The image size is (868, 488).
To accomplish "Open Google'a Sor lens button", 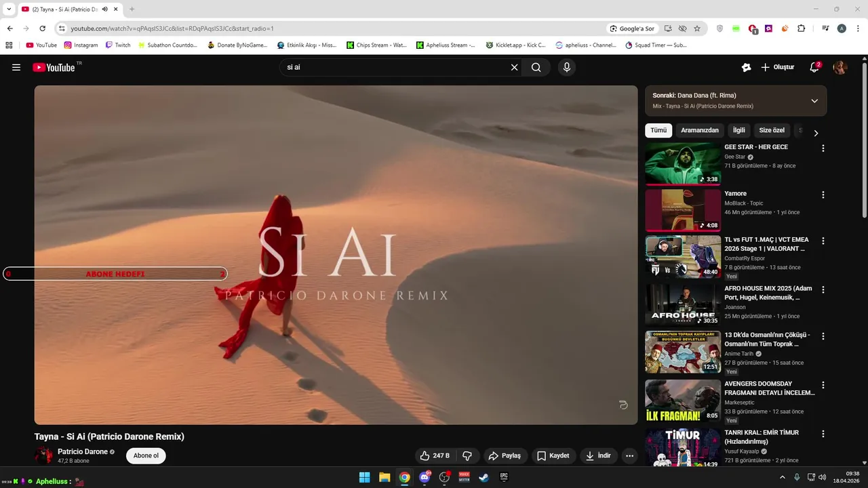I will coord(632,28).
